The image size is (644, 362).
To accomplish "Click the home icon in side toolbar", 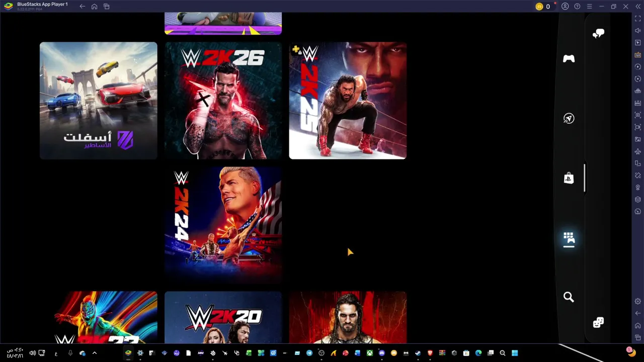I will (638, 325).
